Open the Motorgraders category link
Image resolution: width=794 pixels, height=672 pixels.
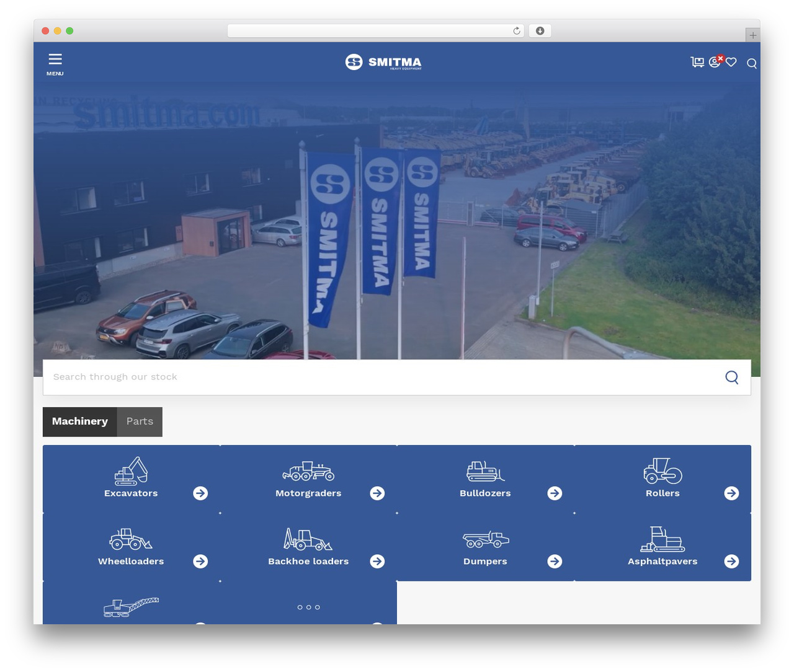pos(308,493)
